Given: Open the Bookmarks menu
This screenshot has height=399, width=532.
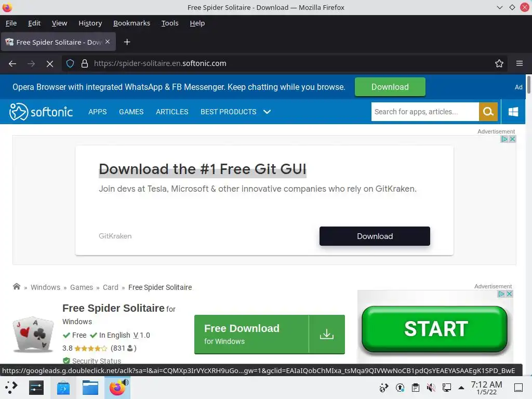Looking at the screenshot, I should [131, 23].
